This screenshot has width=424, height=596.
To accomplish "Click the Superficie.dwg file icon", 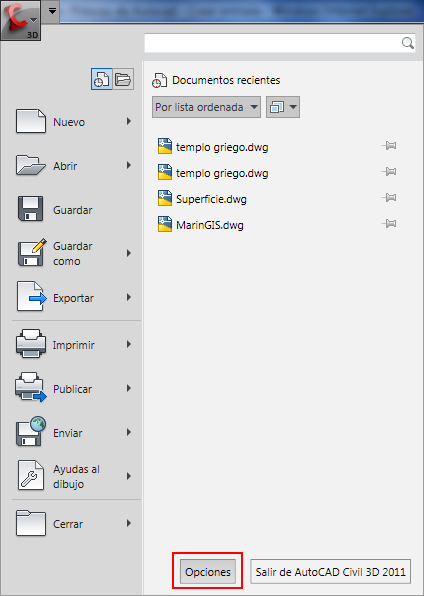I will pos(165,198).
